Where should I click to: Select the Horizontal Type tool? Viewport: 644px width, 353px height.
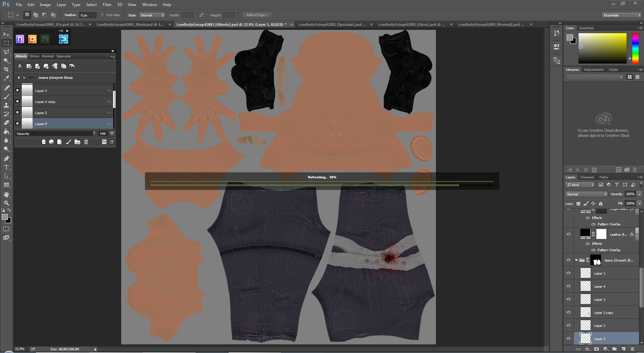pos(6,167)
